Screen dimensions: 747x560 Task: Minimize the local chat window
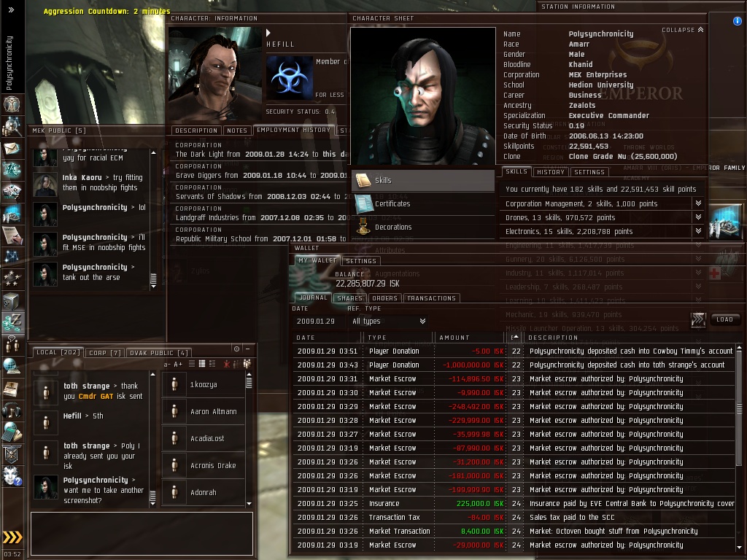pyautogui.click(x=248, y=349)
